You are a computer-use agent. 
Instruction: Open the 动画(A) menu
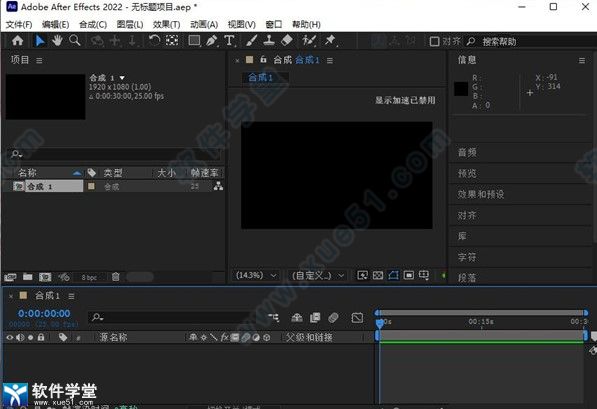[204, 24]
